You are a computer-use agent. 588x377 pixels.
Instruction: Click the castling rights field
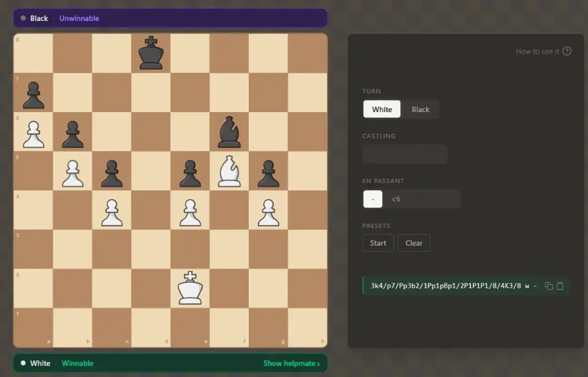(405, 154)
